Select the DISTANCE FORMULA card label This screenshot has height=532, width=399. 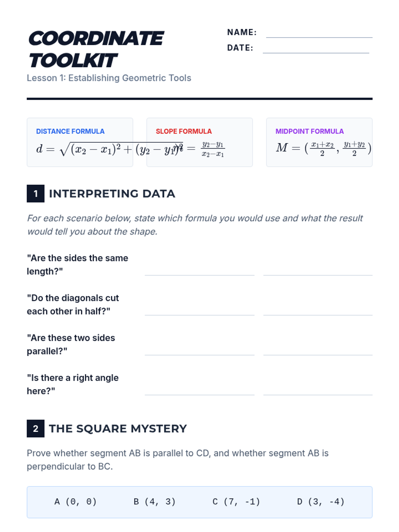pos(70,131)
